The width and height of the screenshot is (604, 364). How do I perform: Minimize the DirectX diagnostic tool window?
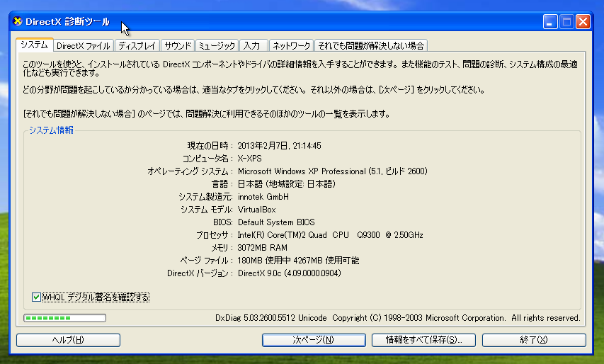(551, 22)
